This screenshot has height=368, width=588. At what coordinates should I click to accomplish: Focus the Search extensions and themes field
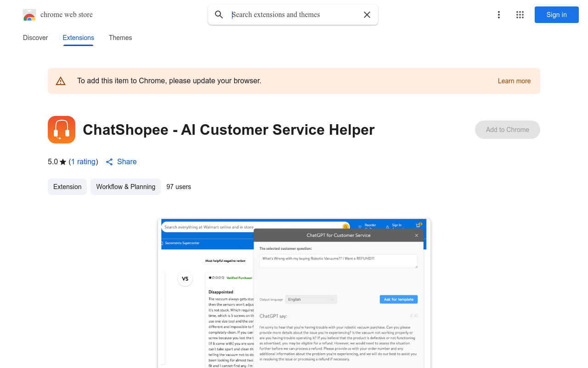(294, 15)
